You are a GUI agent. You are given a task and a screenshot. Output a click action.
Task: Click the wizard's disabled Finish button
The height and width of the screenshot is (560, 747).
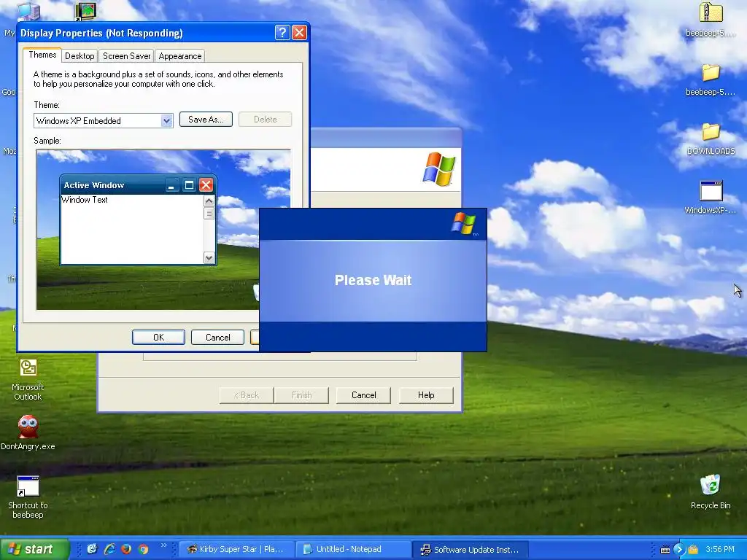(x=301, y=395)
